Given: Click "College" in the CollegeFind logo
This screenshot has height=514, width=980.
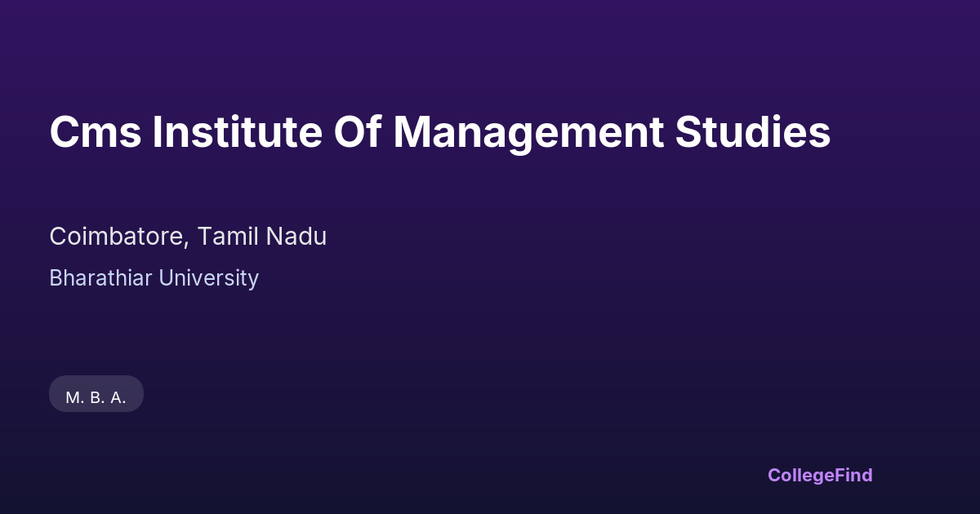Looking at the screenshot, I should tap(801, 475).
